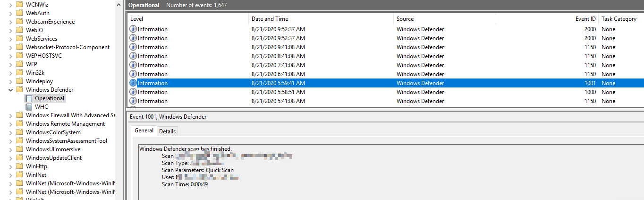Image resolution: width=644 pixels, height=200 pixels.
Task: Click the Windeploy folder icon
Action: pyautogui.click(x=19, y=81)
